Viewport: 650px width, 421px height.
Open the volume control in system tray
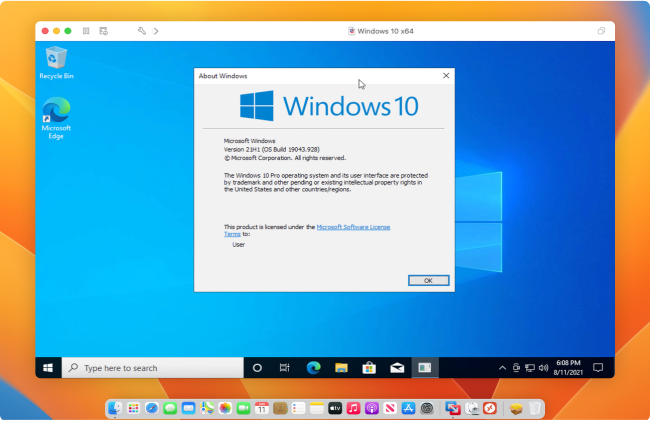543,368
